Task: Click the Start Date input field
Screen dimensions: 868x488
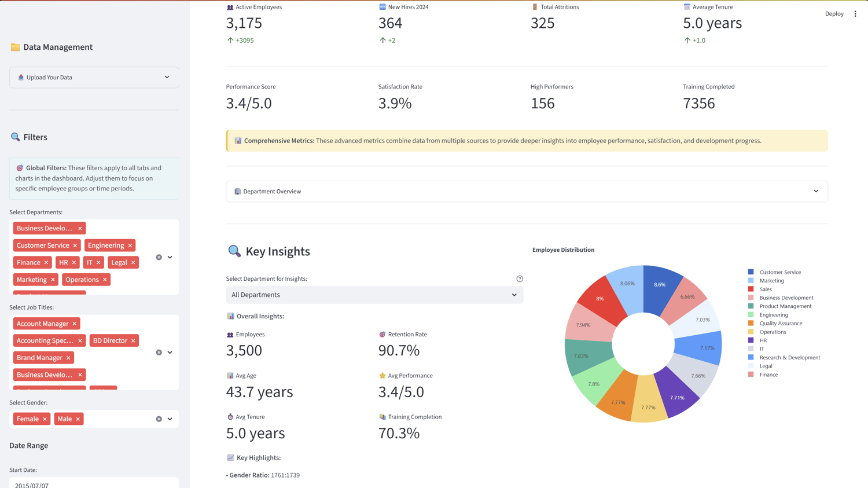Action: [94, 484]
